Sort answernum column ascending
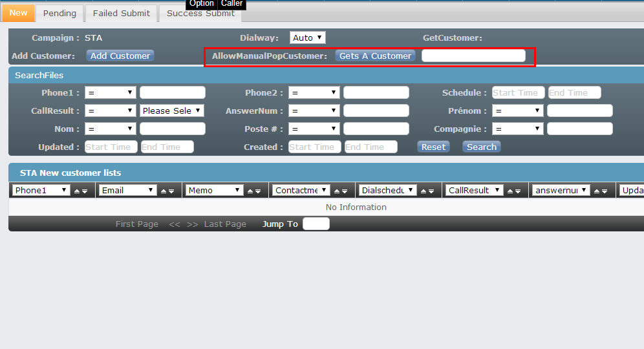This screenshot has width=644, height=349. (597, 191)
